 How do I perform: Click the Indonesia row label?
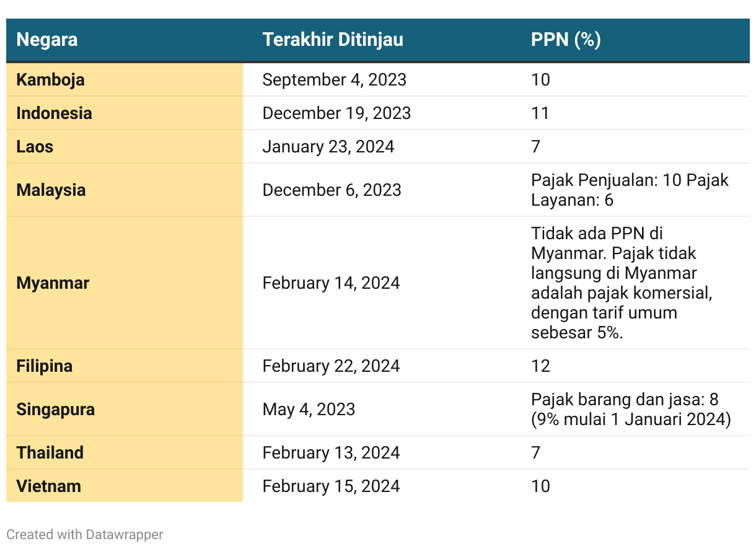click(x=54, y=113)
